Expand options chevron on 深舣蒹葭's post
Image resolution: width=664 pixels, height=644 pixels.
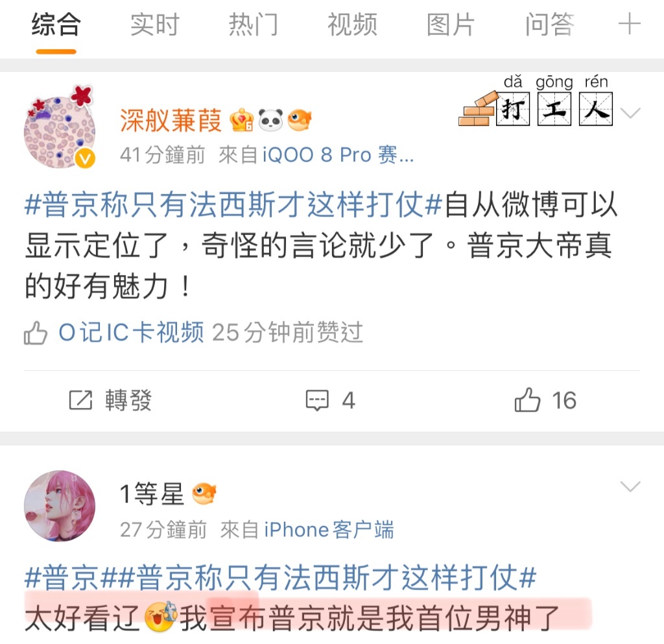(x=630, y=113)
